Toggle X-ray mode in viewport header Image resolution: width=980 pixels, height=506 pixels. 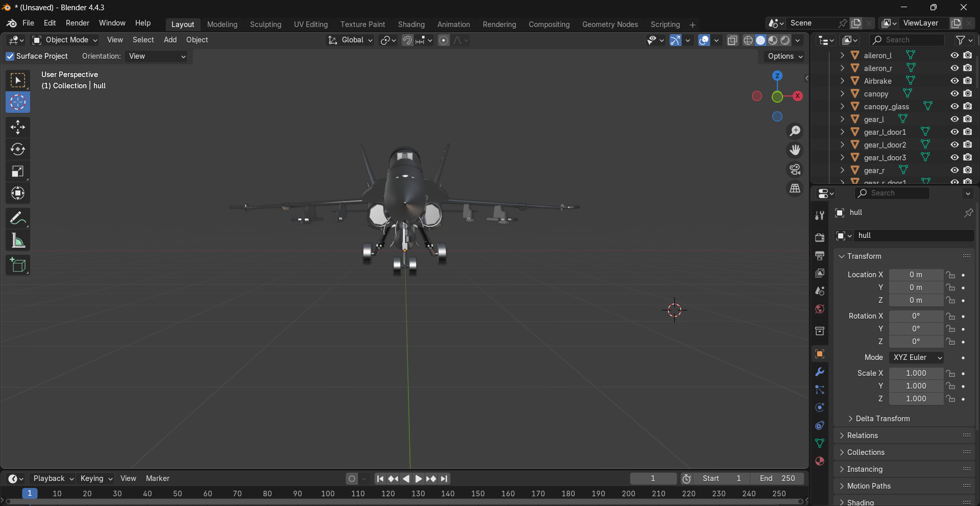click(732, 40)
